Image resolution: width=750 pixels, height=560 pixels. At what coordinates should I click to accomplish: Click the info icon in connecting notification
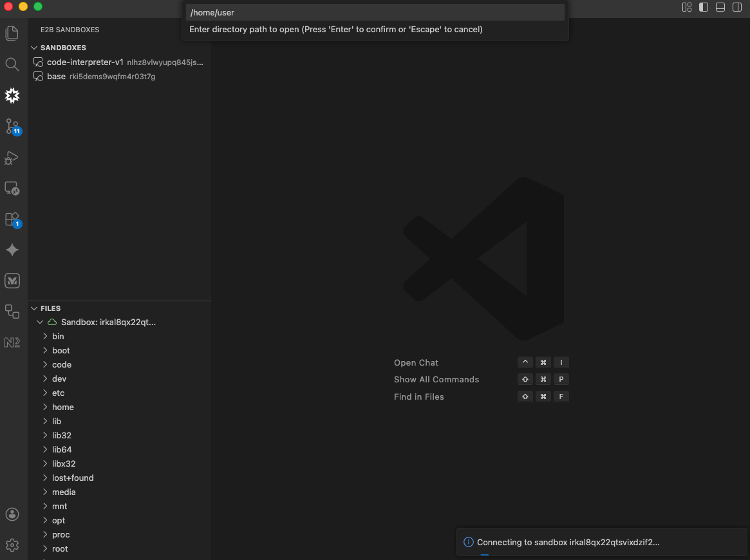click(x=468, y=542)
